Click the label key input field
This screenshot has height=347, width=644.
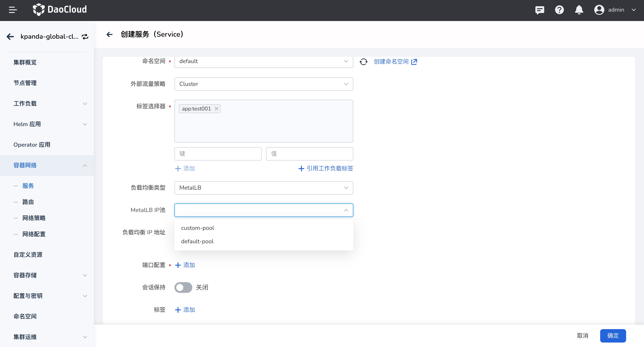point(218,154)
